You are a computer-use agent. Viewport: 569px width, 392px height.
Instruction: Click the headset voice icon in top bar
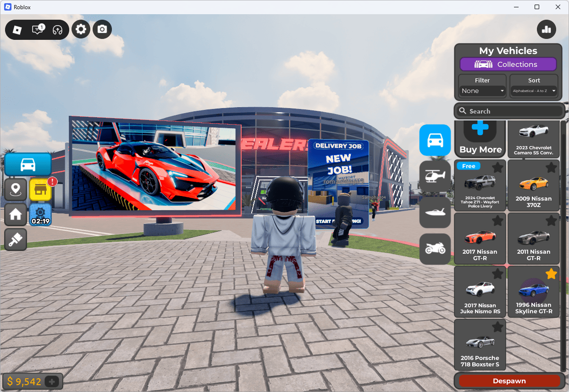click(x=57, y=30)
